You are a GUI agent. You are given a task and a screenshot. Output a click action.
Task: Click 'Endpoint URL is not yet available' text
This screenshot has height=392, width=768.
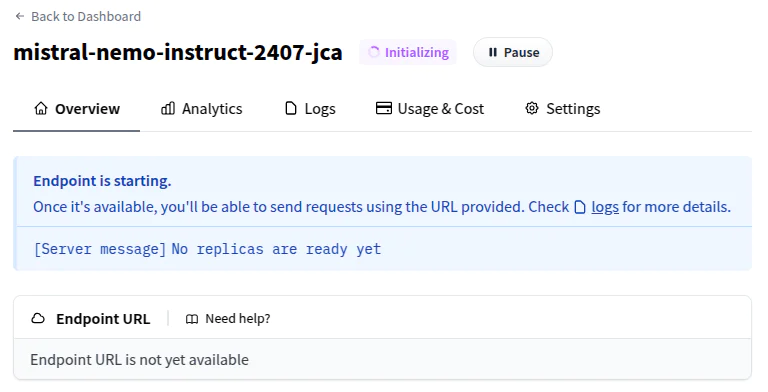[x=140, y=360]
